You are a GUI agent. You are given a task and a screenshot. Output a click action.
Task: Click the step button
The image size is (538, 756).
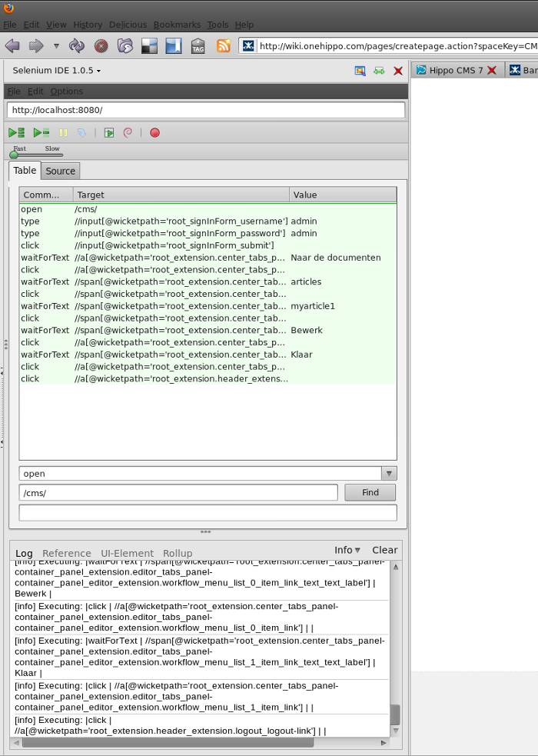(81, 132)
